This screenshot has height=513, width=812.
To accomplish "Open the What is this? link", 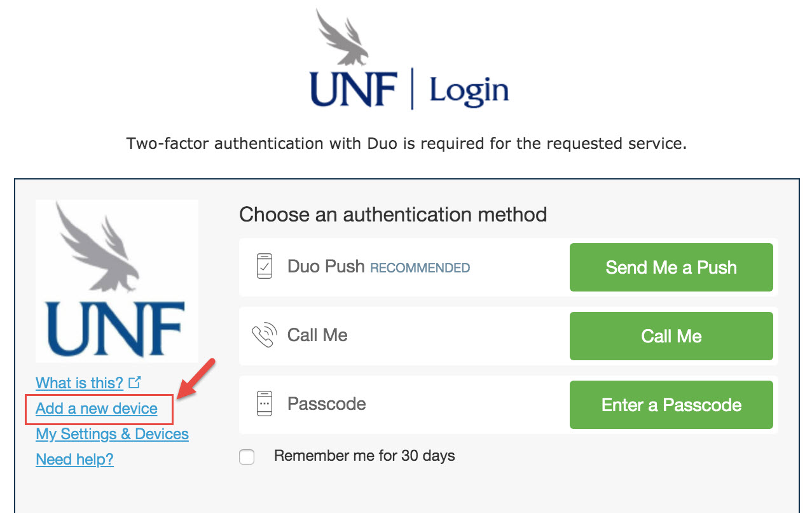I will 79,383.
